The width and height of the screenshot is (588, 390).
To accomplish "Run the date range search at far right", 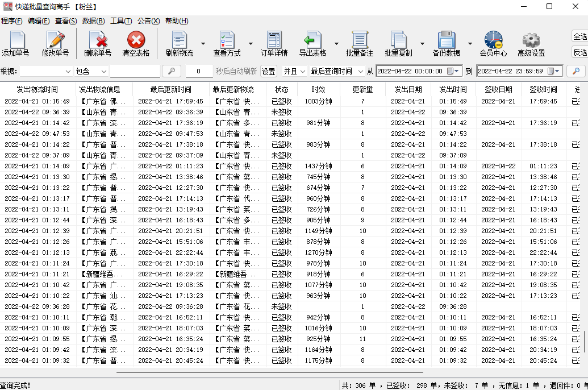I will (x=577, y=71).
